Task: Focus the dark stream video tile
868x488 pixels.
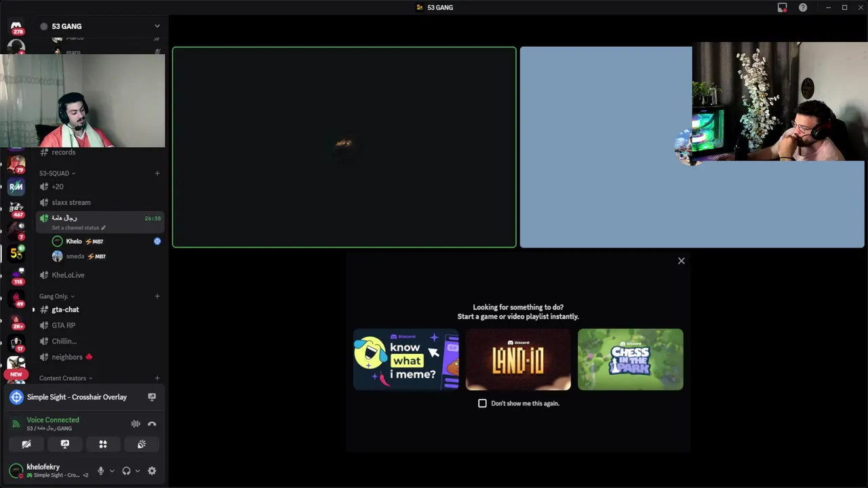Action: pos(344,147)
